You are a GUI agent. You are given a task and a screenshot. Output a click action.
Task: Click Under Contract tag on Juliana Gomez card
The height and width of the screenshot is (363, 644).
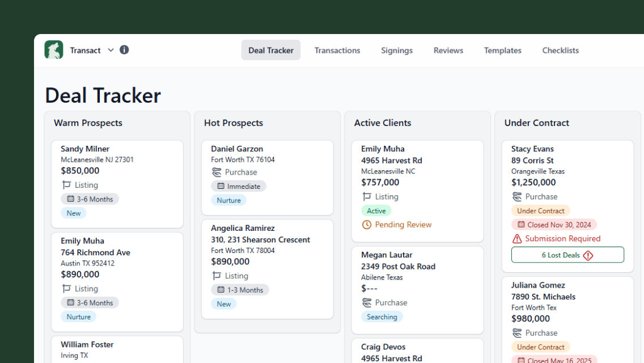pos(540,347)
